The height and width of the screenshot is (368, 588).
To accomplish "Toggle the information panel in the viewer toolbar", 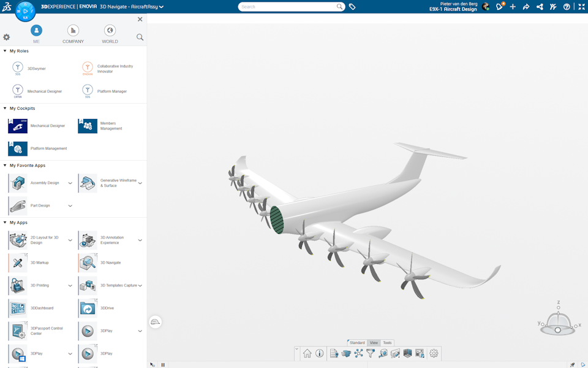I will (x=320, y=353).
